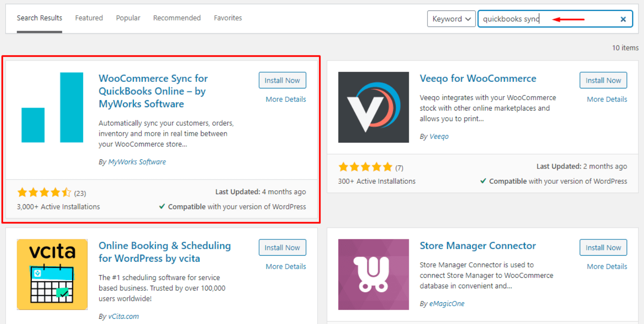The width and height of the screenshot is (644, 324).
Task: Open More Details for Veeqo for WooCommerce
Action: 607,99
